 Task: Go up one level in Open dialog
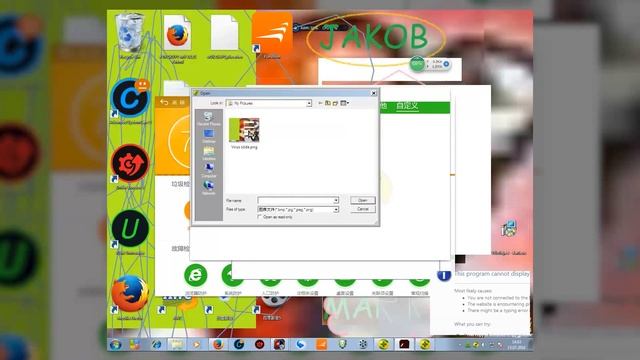(328, 103)
